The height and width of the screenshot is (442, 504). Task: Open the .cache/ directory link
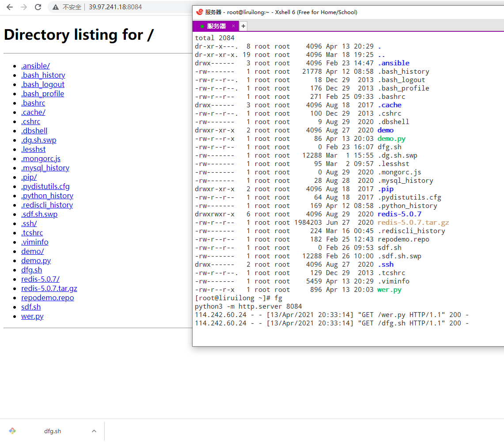click(33, 113)
